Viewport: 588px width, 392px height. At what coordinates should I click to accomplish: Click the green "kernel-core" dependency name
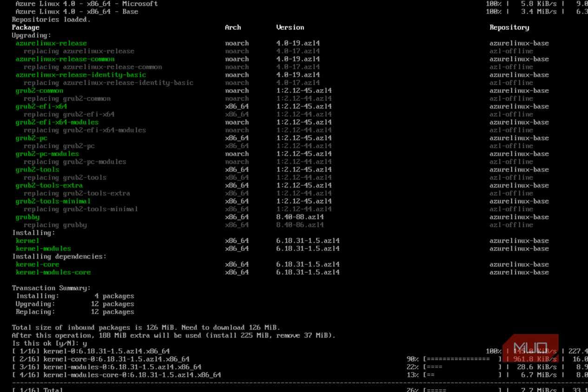tap(37, 264)
